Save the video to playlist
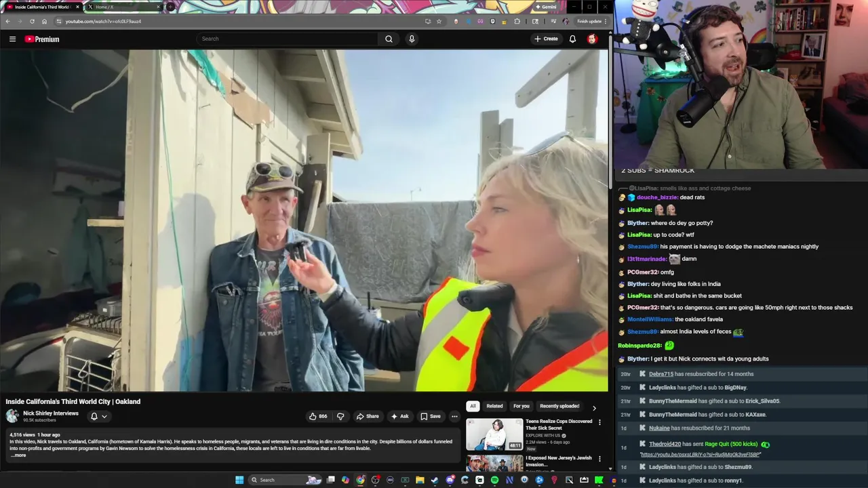The image size is (868, 488). pos(430,416)
